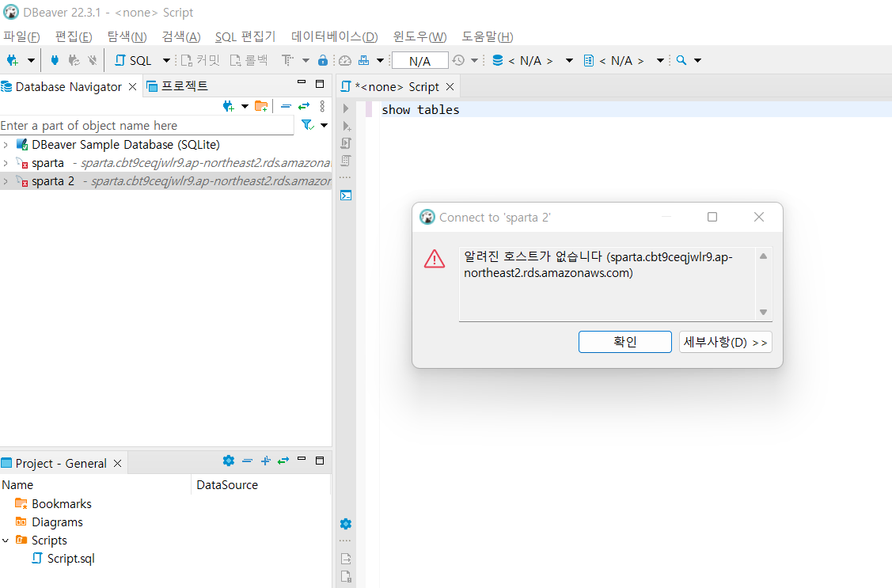
Task: Click the create folder icon in Database Navigator
Action: (x=261, y=106)
